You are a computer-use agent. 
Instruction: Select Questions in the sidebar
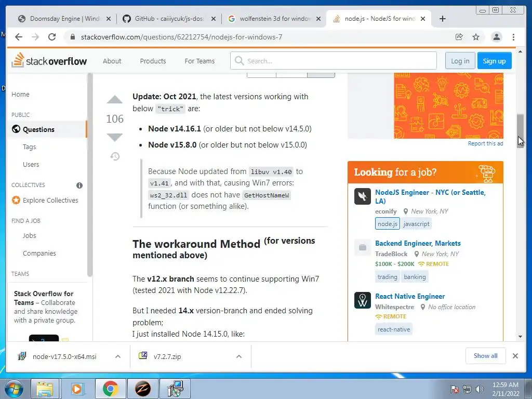tap(47, 129)
